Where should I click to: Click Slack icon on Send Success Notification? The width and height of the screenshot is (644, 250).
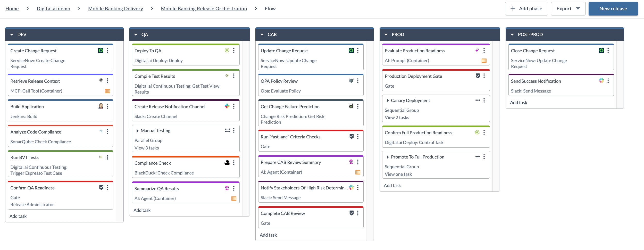point(601,81)
